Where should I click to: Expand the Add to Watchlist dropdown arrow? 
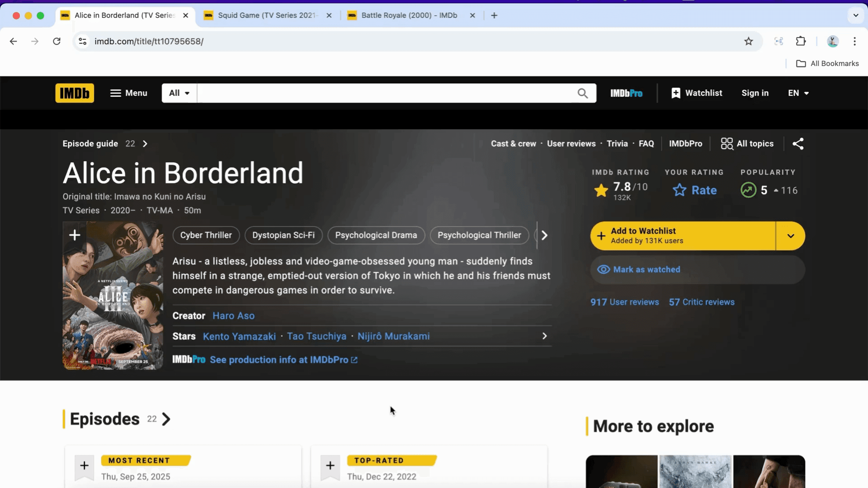(x=790, y=236)
